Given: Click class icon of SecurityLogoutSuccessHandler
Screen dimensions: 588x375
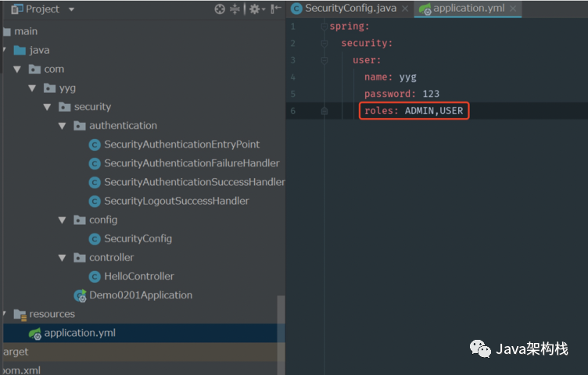Looking at the screenshot, I should [95, 202].
